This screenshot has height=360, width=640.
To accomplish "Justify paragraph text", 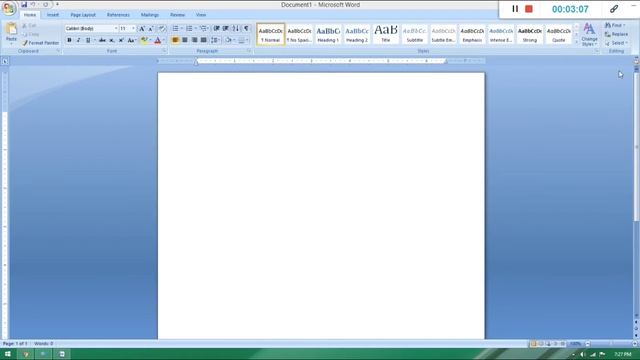I will pyautogui.click(x=204, y=40).
